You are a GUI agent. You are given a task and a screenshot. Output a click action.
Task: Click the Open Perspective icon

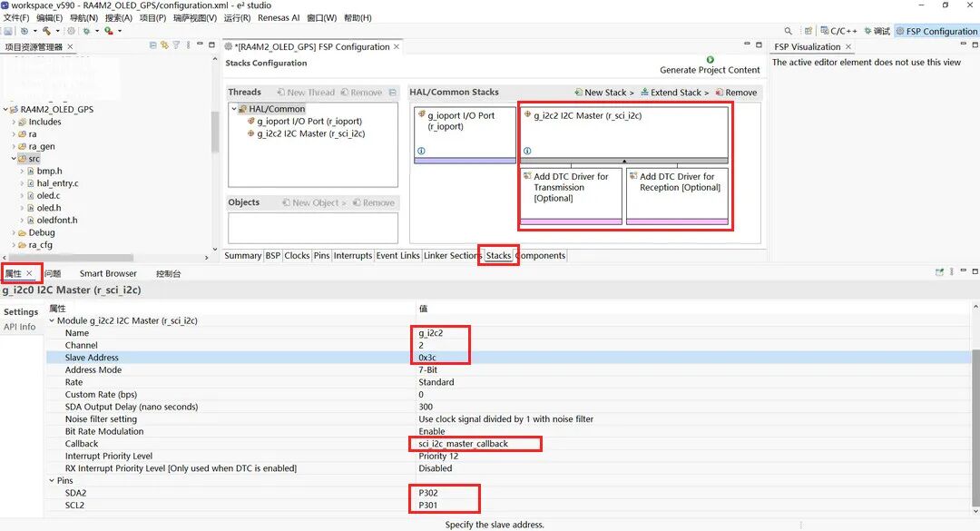coord(808,31)
